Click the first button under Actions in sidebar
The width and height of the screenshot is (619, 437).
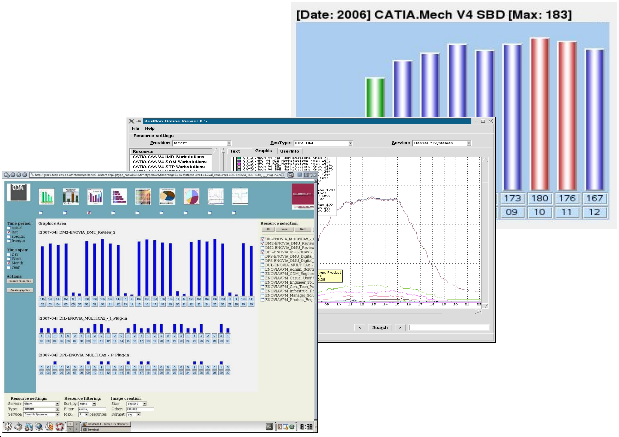tap(20, 281)
